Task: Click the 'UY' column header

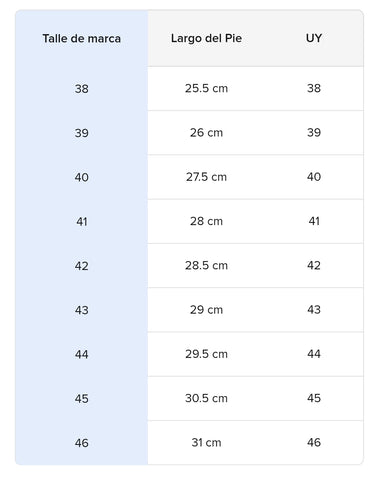Action: click(x=314, y=38)
